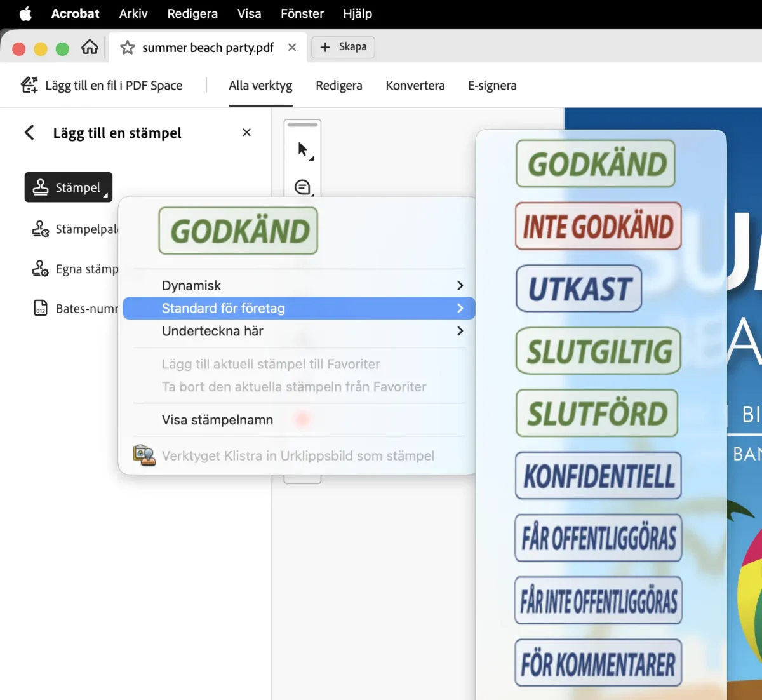Select Standard för företag menu entry
Viewport: 762px width, 700px height.
tap(298, 308)
